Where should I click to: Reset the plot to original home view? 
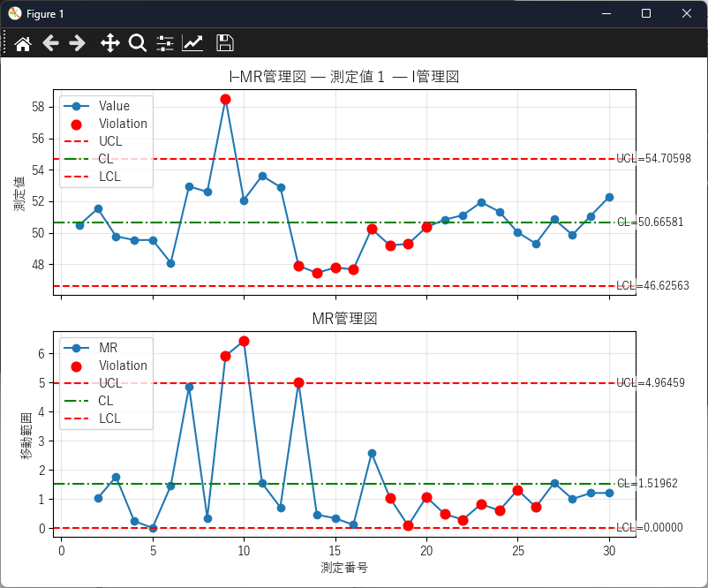point(23,43)
